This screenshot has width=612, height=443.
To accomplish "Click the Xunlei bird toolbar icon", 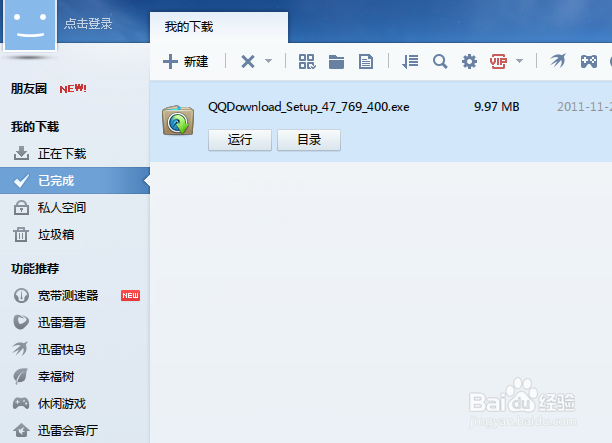I will (x=558, y=61).
